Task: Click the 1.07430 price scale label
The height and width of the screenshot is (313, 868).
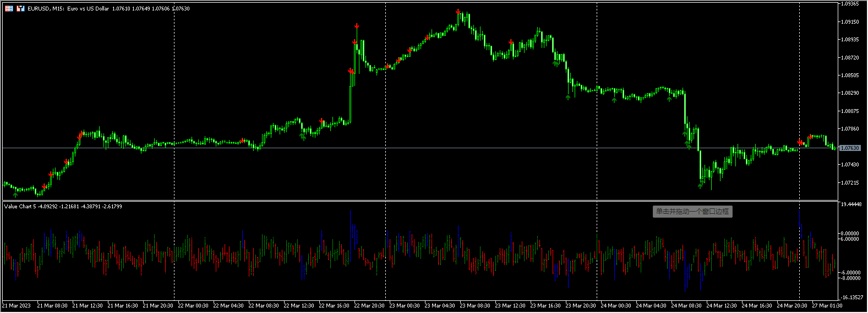Action: [850, 165]
